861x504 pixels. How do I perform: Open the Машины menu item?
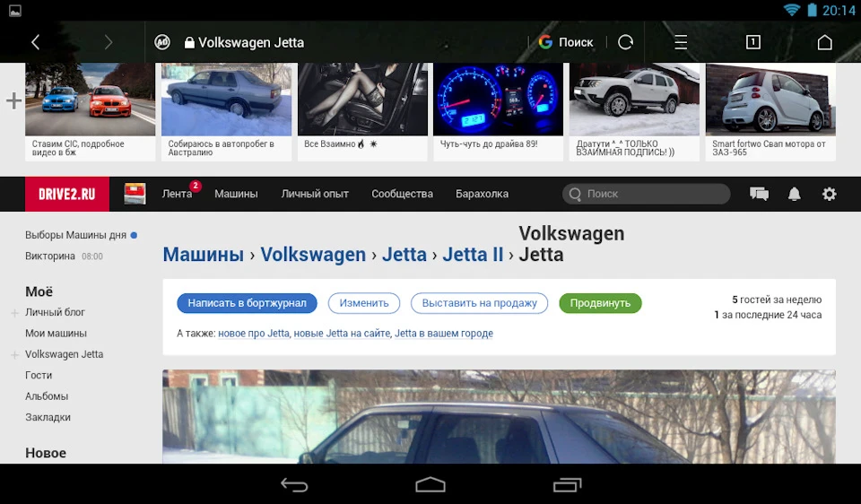tap(236, 194)
